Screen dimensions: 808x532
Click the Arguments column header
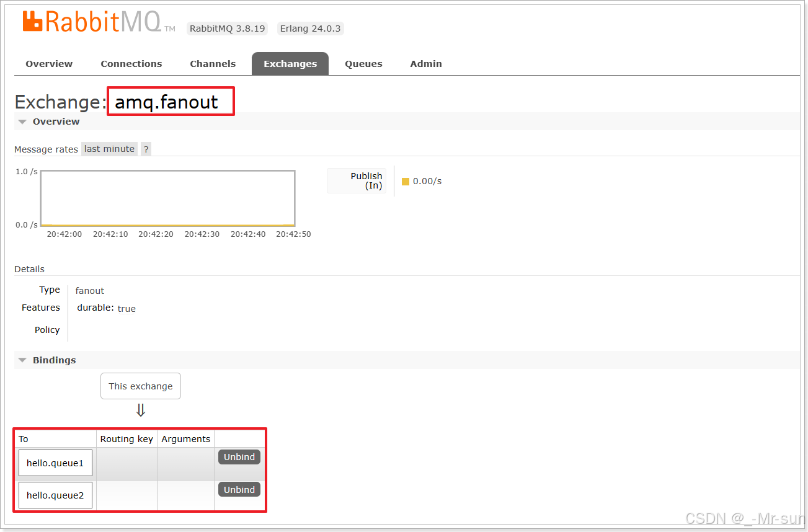(x=186, y=439)
